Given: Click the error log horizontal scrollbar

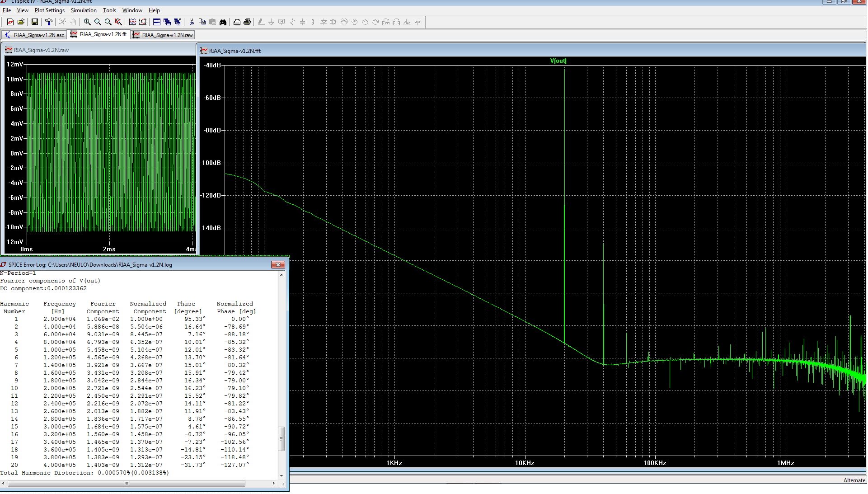Looking at the screenshot, I should coord(127,483).
